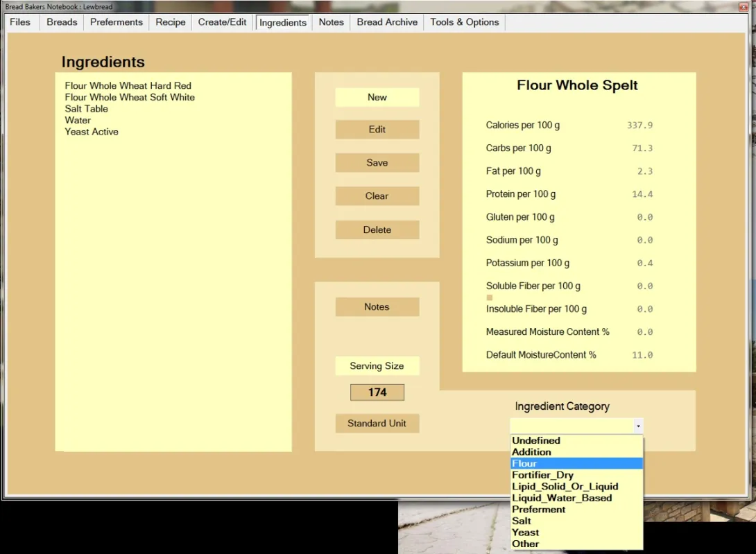Open the Tools & Options tab
Viewport: 756px width, 554px height.
pyautogui.click(x=464, y=22)
